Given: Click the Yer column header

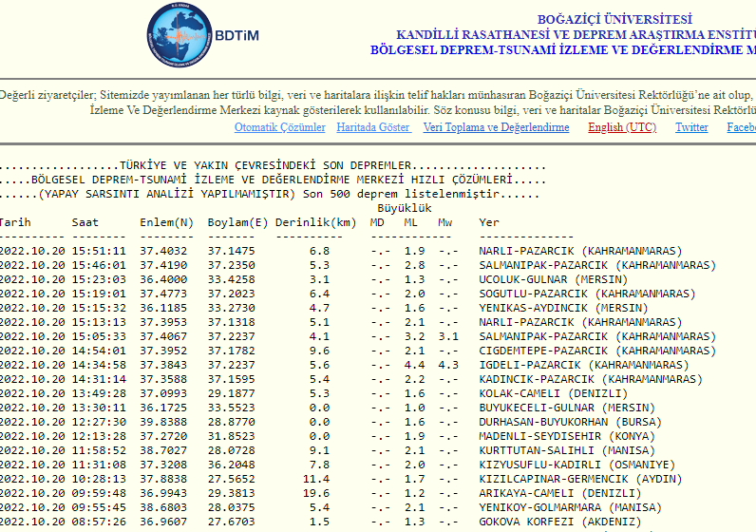Looking at the screenshot, I should tap(489, 222).
